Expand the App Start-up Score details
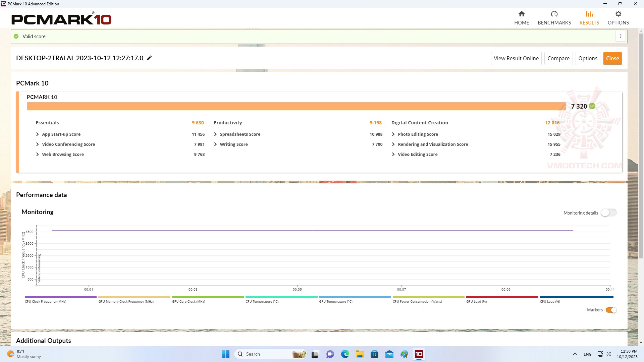 click(x=37, y=134)
